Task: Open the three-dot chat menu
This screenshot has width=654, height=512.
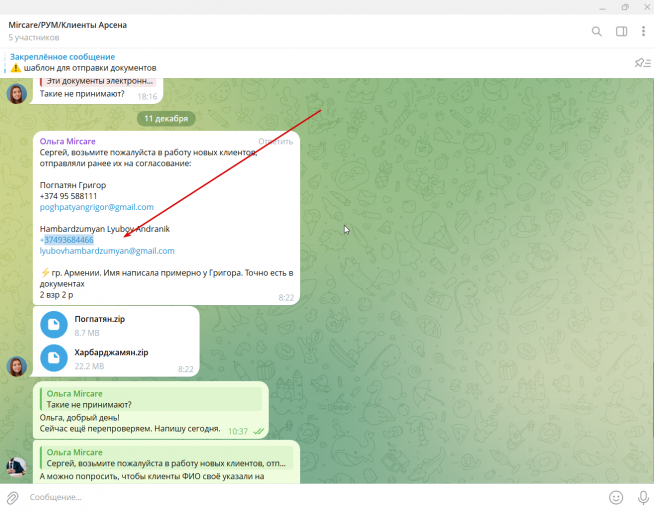Action: coord(643,32)
